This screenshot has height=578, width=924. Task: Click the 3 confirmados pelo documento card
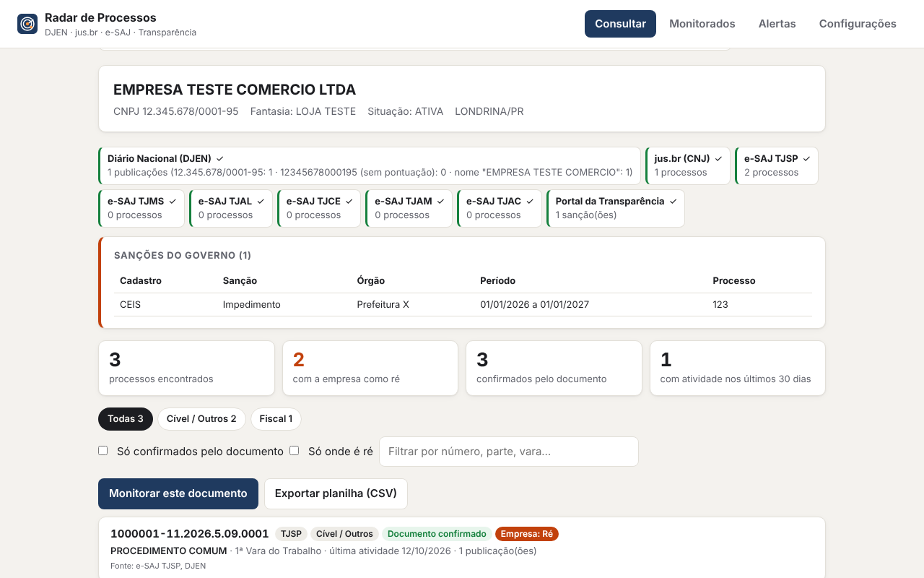pyautogui.click(x=554, y=368)
